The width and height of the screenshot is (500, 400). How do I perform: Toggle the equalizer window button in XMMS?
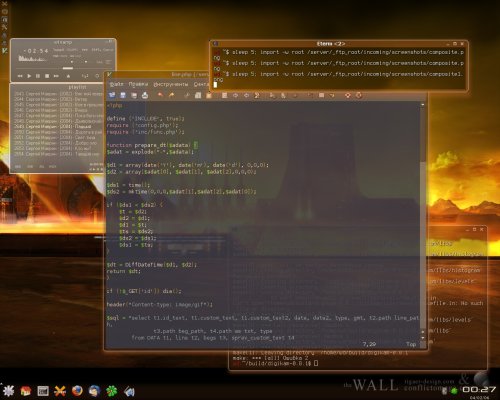pos(100,62)
